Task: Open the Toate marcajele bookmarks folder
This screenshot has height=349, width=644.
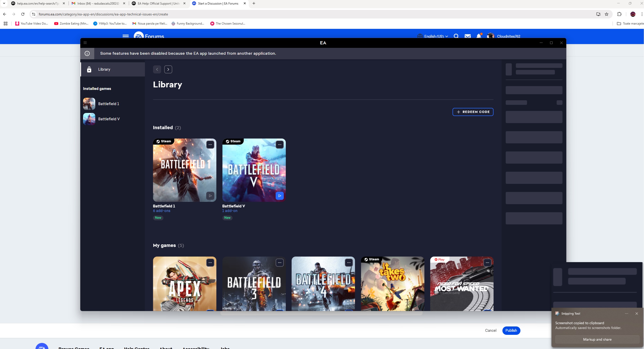Action: (630, 24)
